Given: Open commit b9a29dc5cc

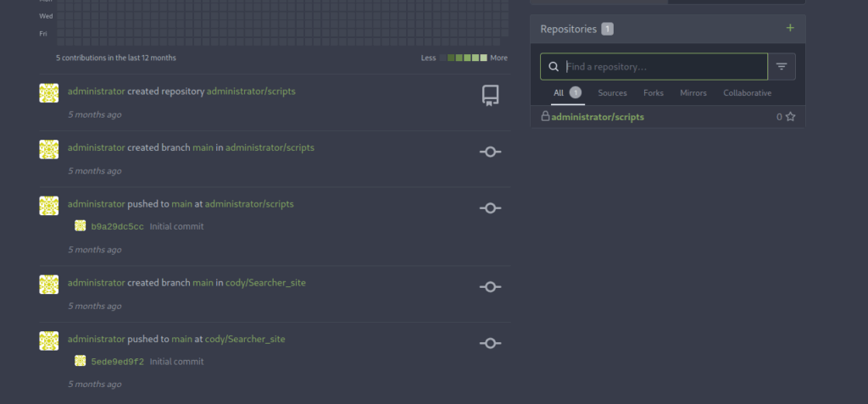Looking at the screenshot, I should 117,226.
